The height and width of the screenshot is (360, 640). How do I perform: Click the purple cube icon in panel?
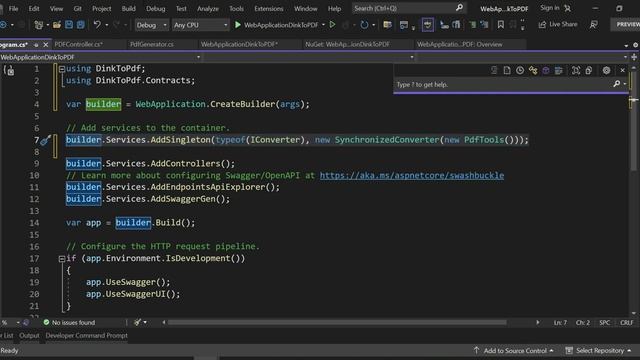pyautogui.click(x=546, y=71)
